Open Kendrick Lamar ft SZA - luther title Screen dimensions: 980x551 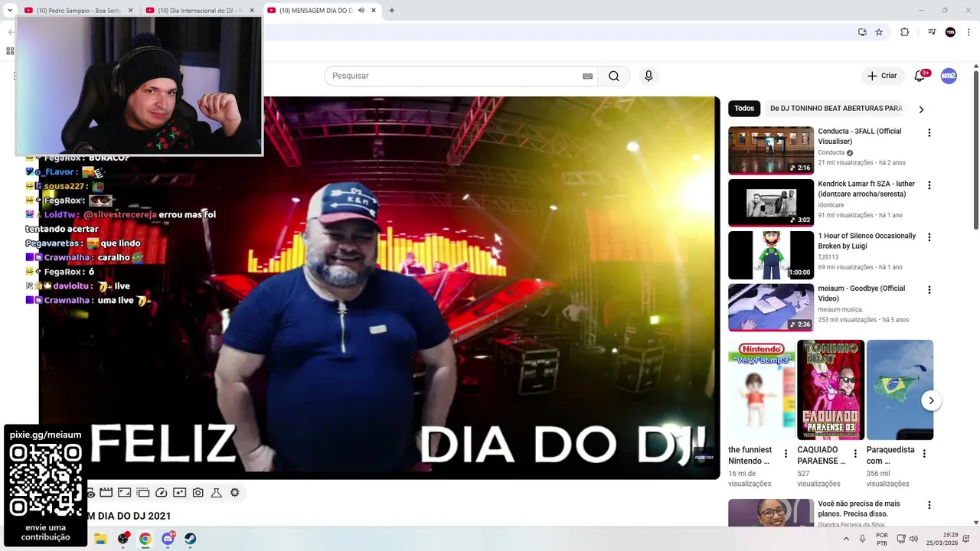[866, 189]
